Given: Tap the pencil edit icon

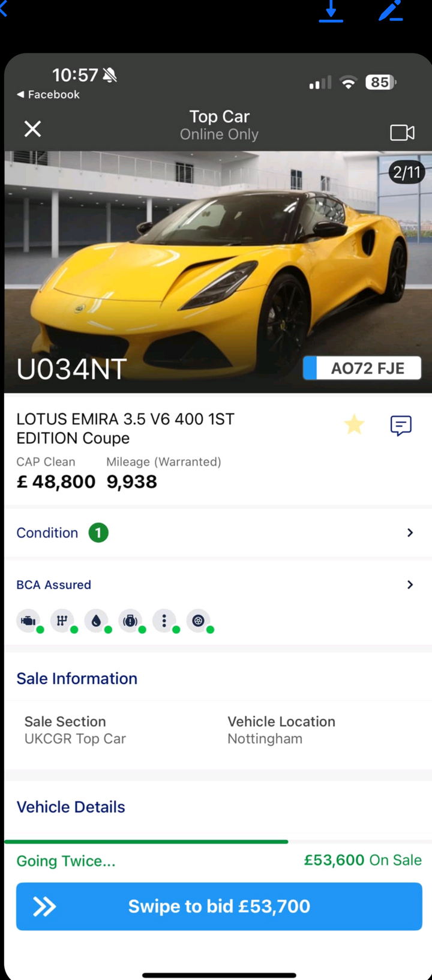Looking at the screenshot, I should [390, 11].
